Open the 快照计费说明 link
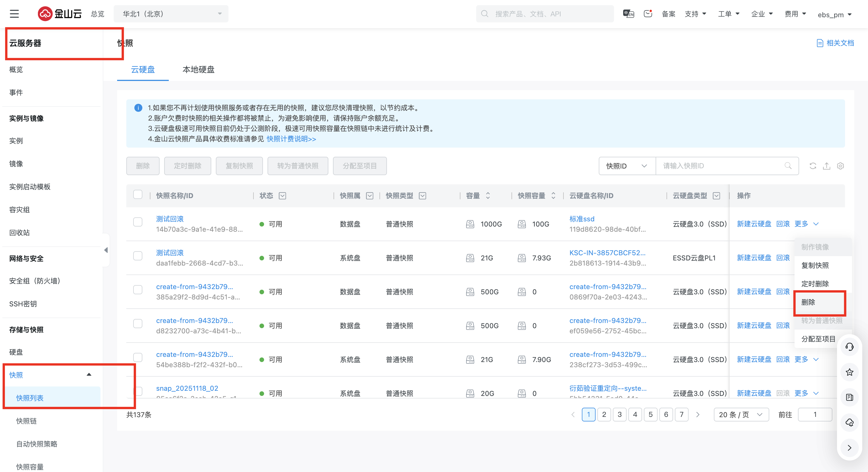Viewport: 868px width, 472px height. [291, 139]
